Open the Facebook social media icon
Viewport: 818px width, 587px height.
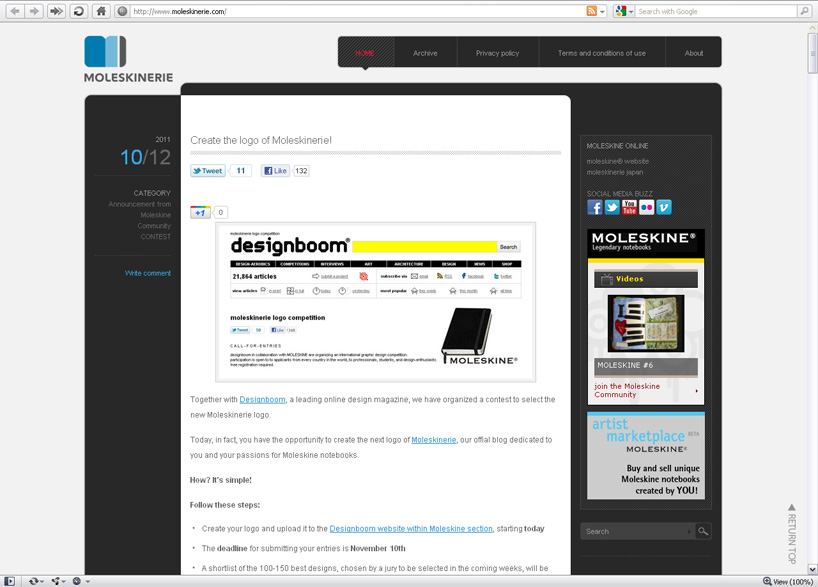point(595,207)
